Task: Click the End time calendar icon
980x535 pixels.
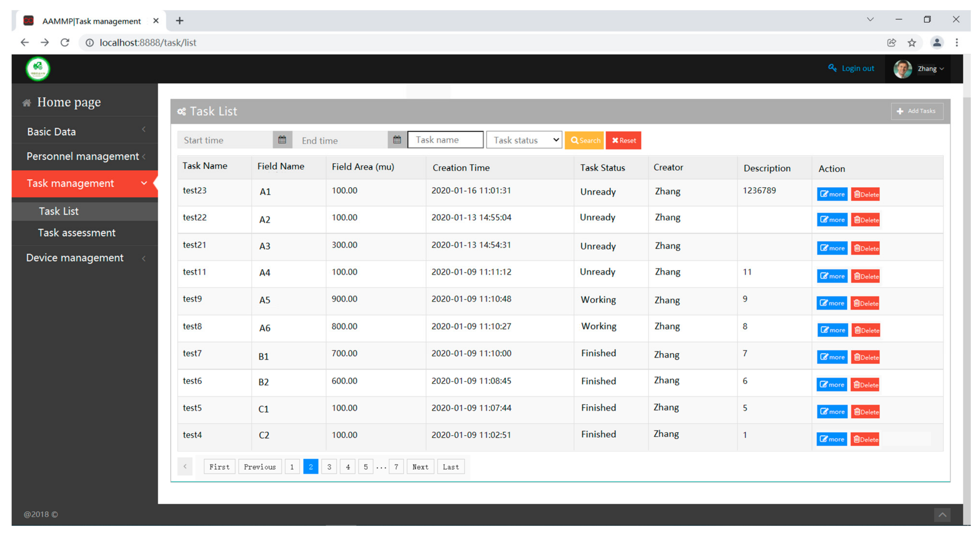Action: [397, 140]
